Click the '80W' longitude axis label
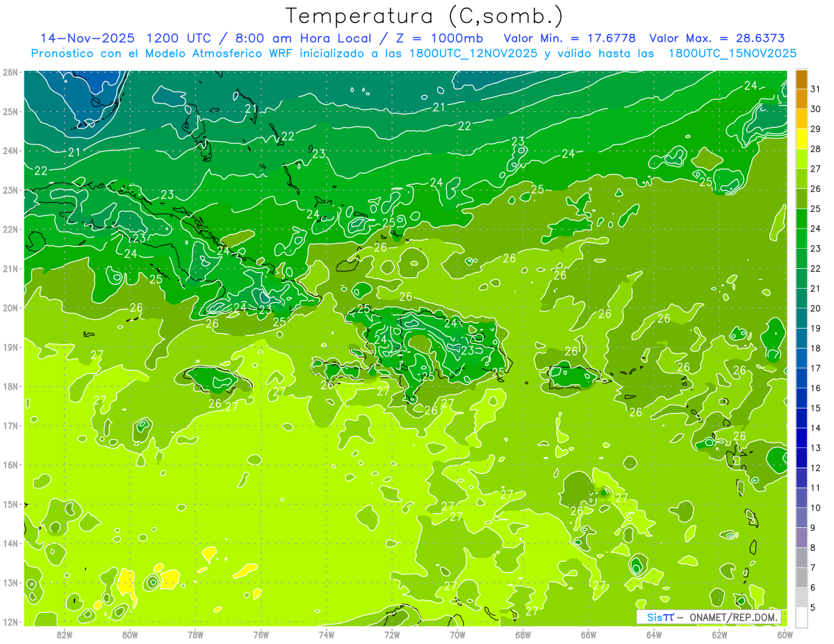 130,634
